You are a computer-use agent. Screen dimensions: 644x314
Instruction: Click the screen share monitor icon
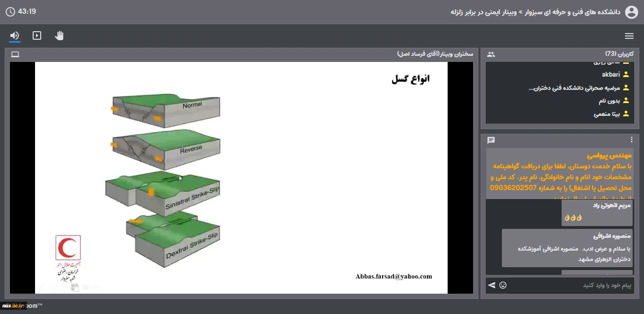click(x=15, y=54)
